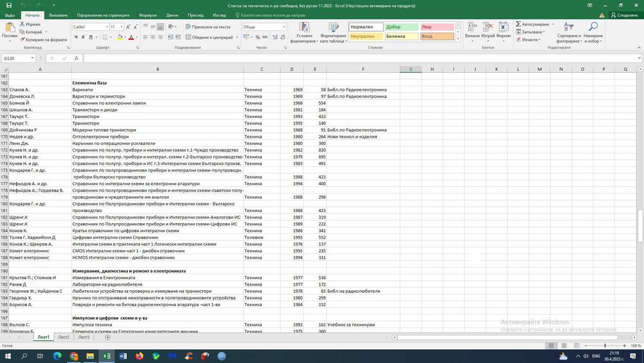The height and width of the screenshot is (363, 644).
Task: Switch to the Вмъкване ribbon tab
Action: pos(58,15)
